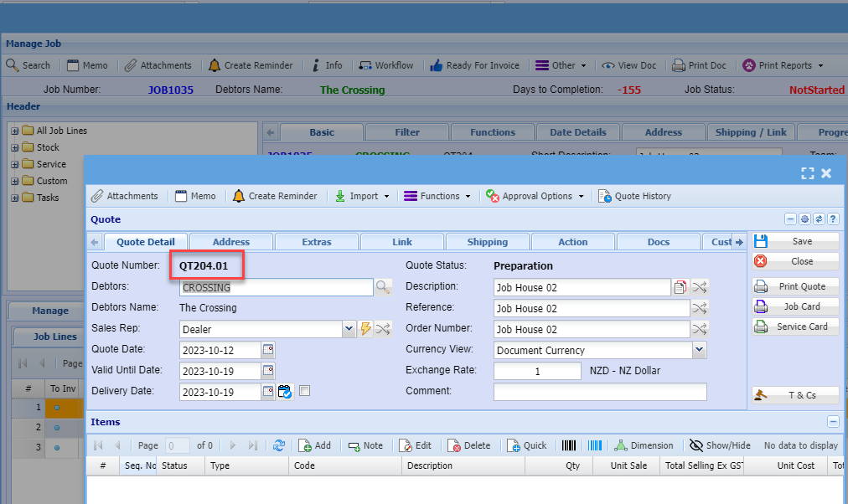Click the Save button
The height and width of the screenshot is (504, 848).
click(796, 241)
